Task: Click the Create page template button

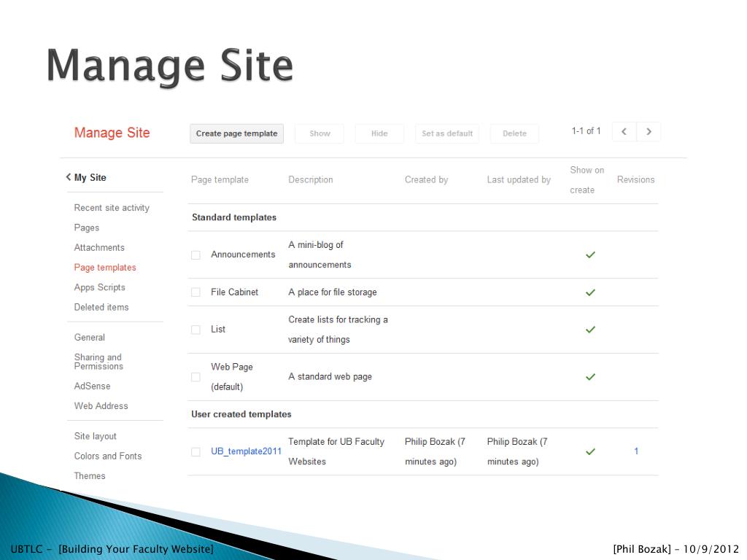Action: point(237,134)
